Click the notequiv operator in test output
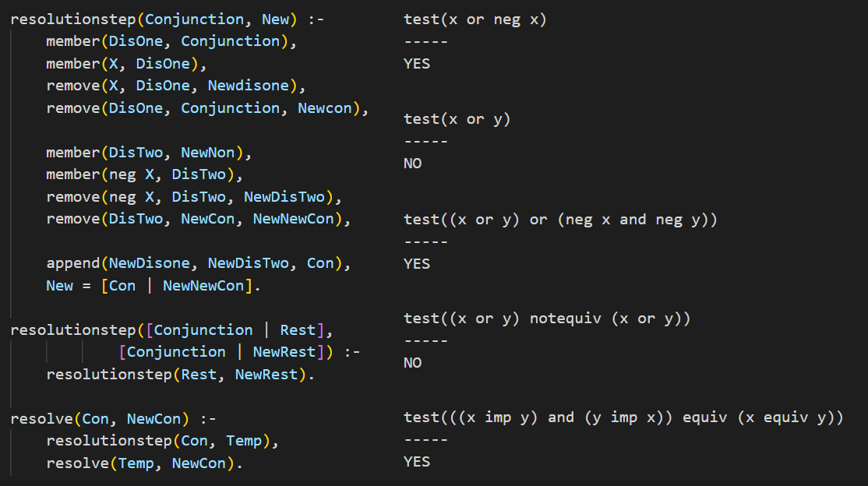The width and height of the screenshot is (868, 486). [x=565, y=319]
